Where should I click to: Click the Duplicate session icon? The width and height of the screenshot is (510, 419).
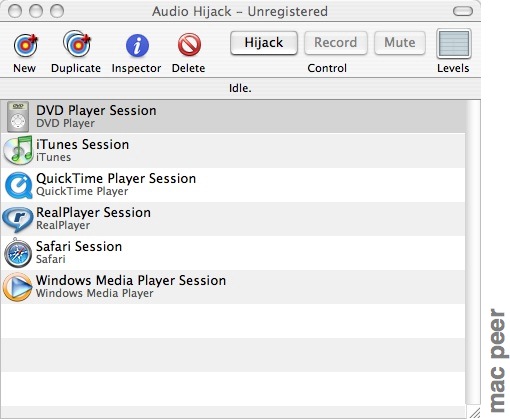(x=77, y=44)
